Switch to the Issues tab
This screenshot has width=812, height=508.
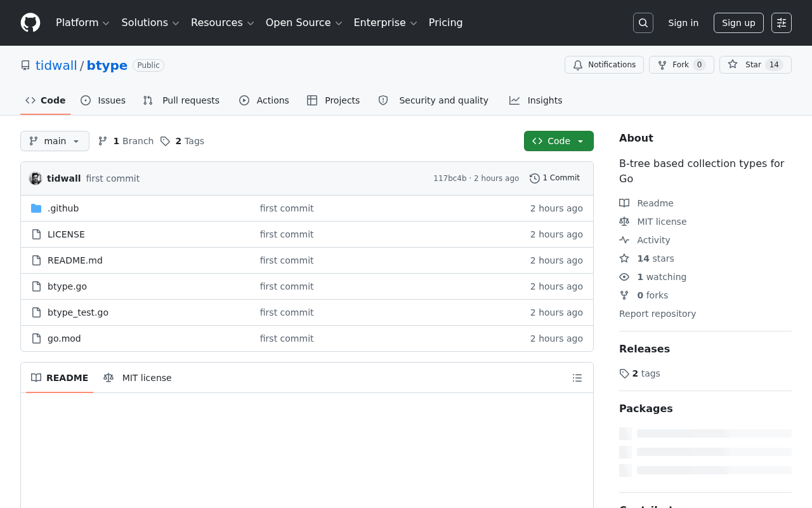[x=103, y=100]
